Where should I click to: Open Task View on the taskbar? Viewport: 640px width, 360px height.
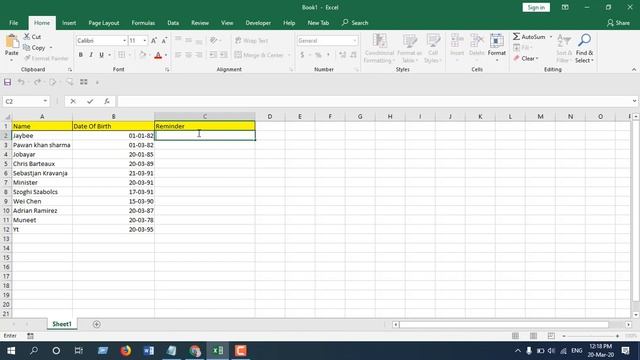(x=78, y=351)
